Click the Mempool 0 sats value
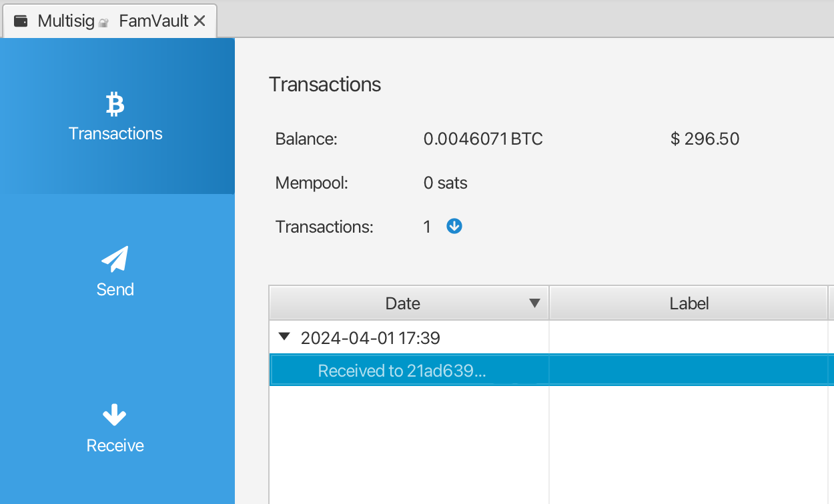Image resolution: width=834 pixels, height=504 pixels. pyautogui.click(x=445, y=183)
